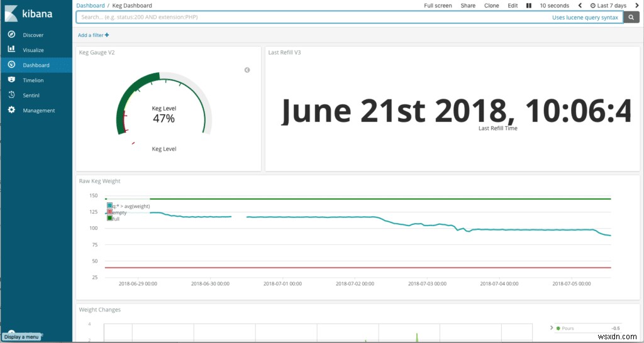Click the Raw Keg Weight panel title
This screenshot has height=343, width=644.
click(x=100, y=181)
